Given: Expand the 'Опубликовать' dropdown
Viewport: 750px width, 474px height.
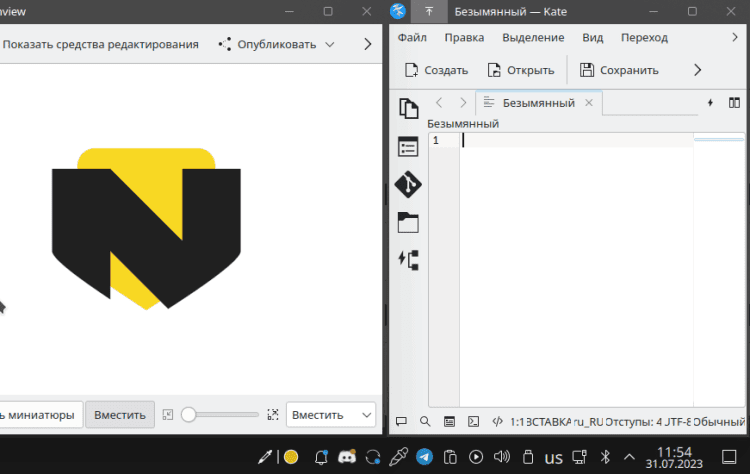Looking at the screenshot, I should click(277, 44).
